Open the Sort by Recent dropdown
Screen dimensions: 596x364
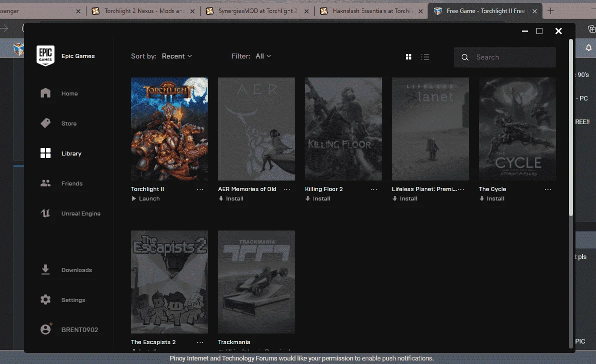(x=177, y=56)
